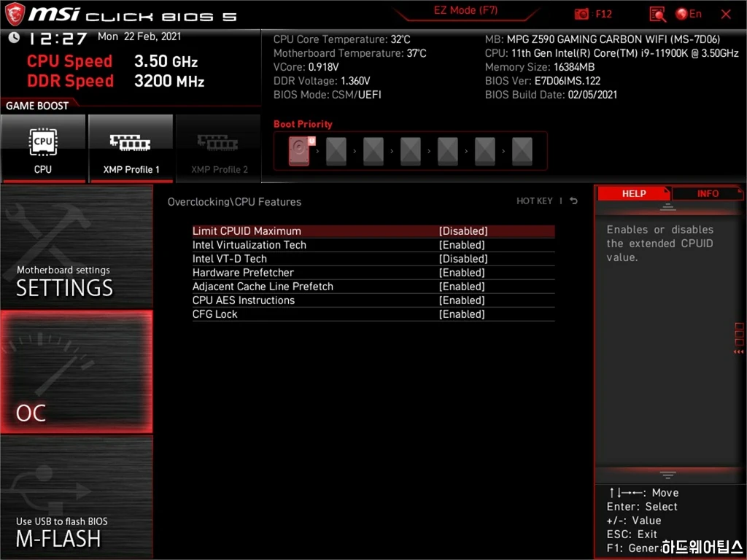Click the Boot Priority heading

tap(303, 124)
